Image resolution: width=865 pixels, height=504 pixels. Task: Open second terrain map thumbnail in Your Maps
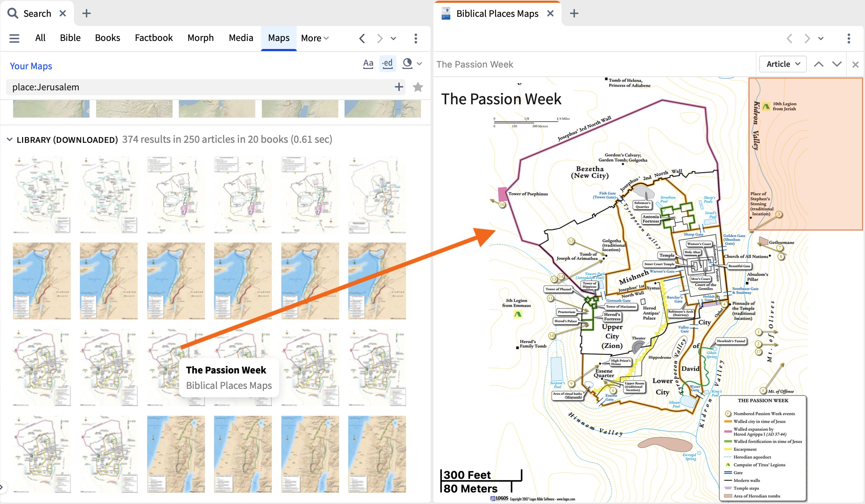(134, 108)
